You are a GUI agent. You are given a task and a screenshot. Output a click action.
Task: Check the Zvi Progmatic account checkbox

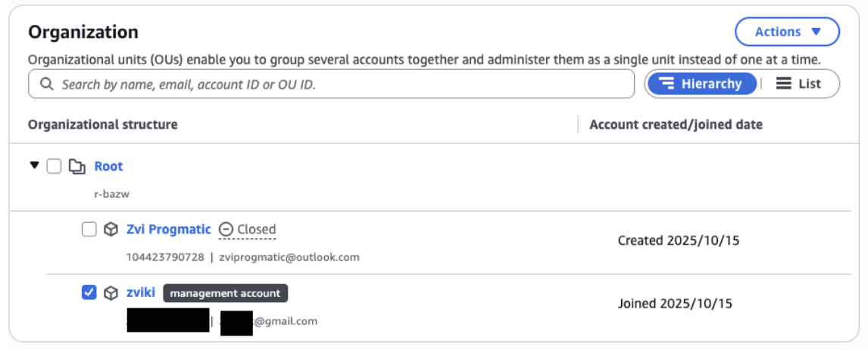(89, 230)
